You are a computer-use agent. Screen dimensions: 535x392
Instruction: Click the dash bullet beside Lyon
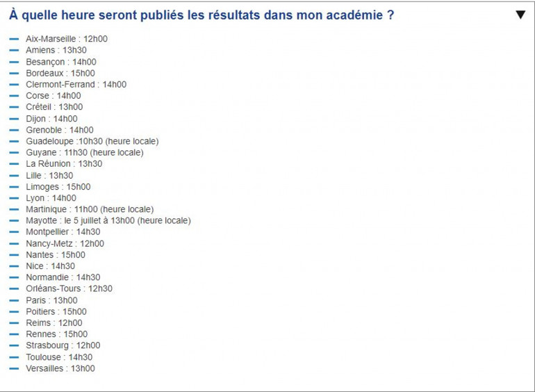pyautogui.click(x=14, y=198)
